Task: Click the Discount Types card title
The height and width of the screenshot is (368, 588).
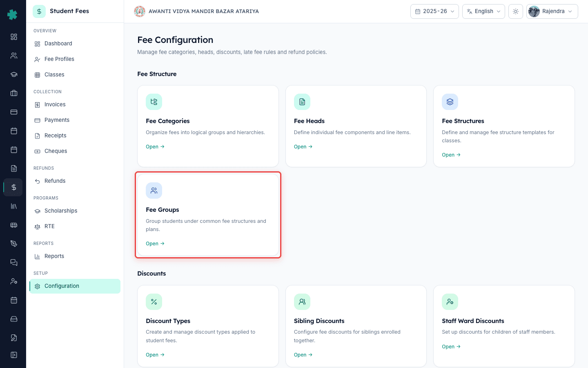Action: point(168,321)
